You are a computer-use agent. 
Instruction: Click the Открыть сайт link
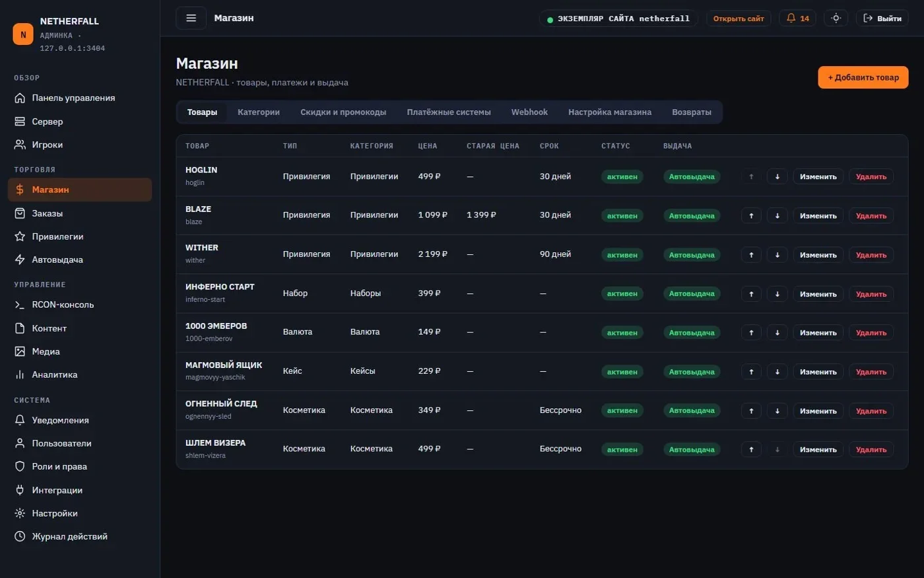pyautogui.click(x=739, y=18)
